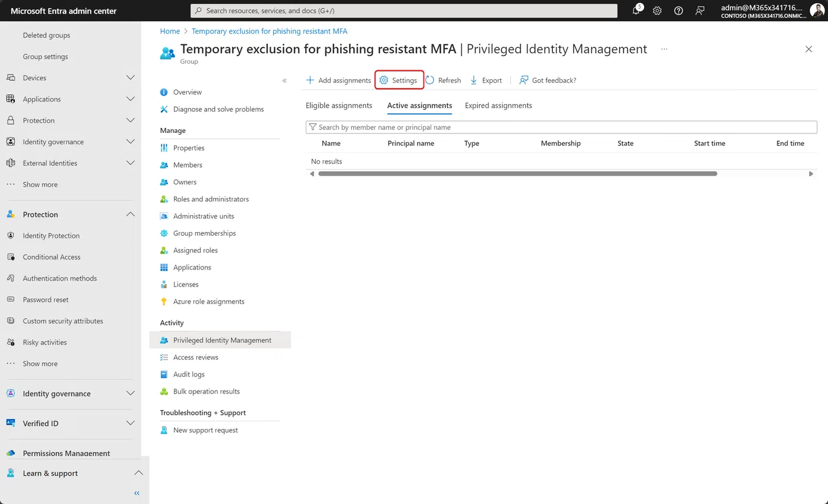Screen dimensions: 828x504
Task: Click the search by member name field
Action: (561, 128)
